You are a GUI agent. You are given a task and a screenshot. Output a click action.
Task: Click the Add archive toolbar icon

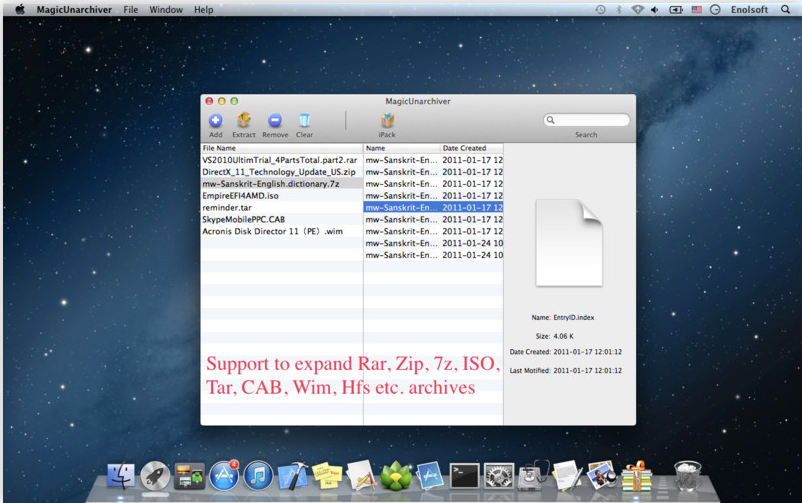click(x=215, y=121)
